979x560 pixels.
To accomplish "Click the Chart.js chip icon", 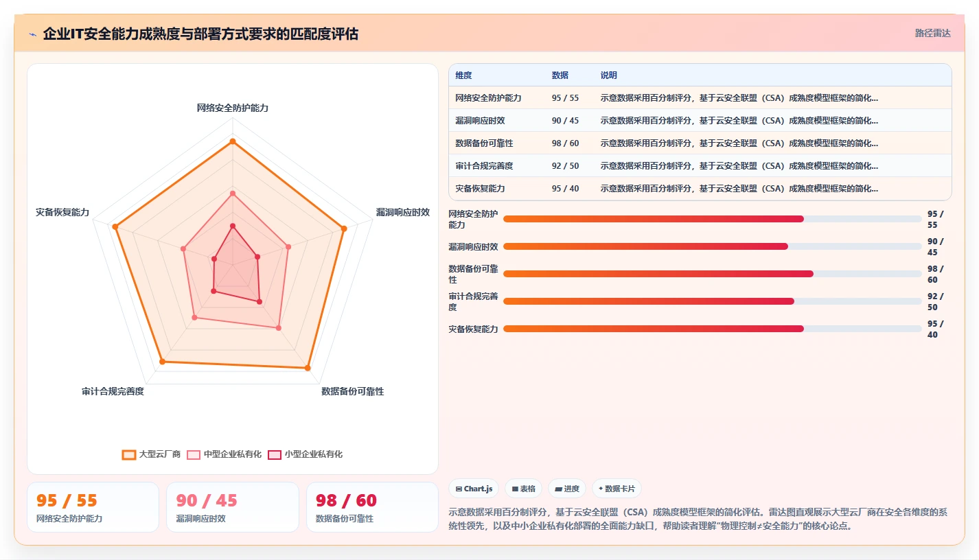I will coord(459,489).
